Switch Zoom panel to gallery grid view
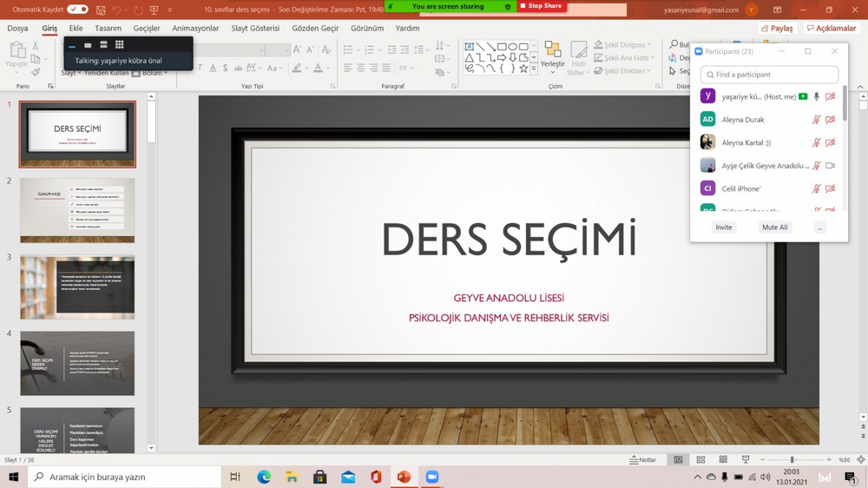The width and height of the screenshot is (868, 488). tap(120, 44)
